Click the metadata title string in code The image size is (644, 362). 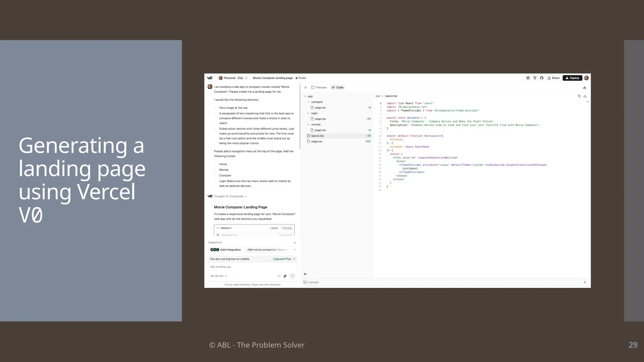(x=447, y=121)
